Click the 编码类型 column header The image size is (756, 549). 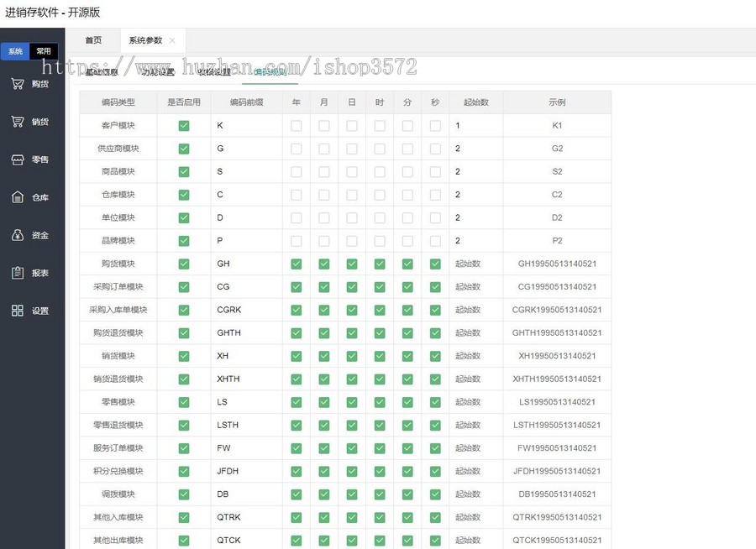(x=118, y=102)
